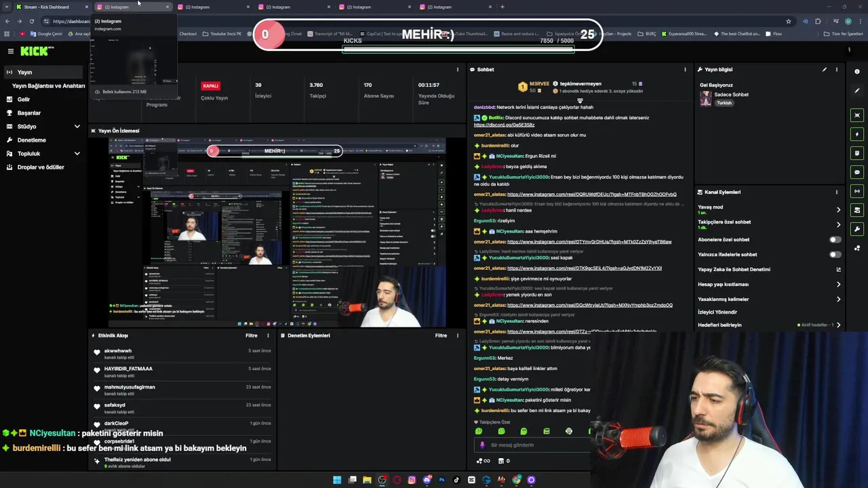Click moderation actions icon in right rail

click(x=857, y=210)
